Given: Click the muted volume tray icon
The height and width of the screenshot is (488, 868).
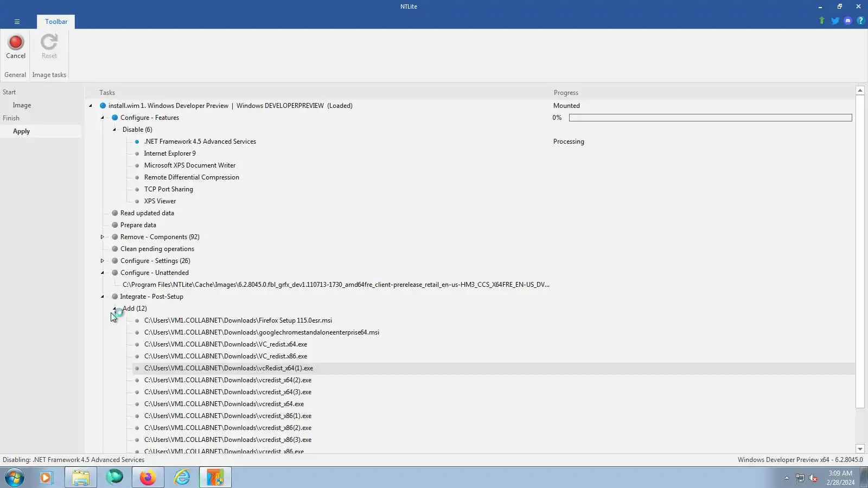Looking at the screenshot, I should click(813, 478).
